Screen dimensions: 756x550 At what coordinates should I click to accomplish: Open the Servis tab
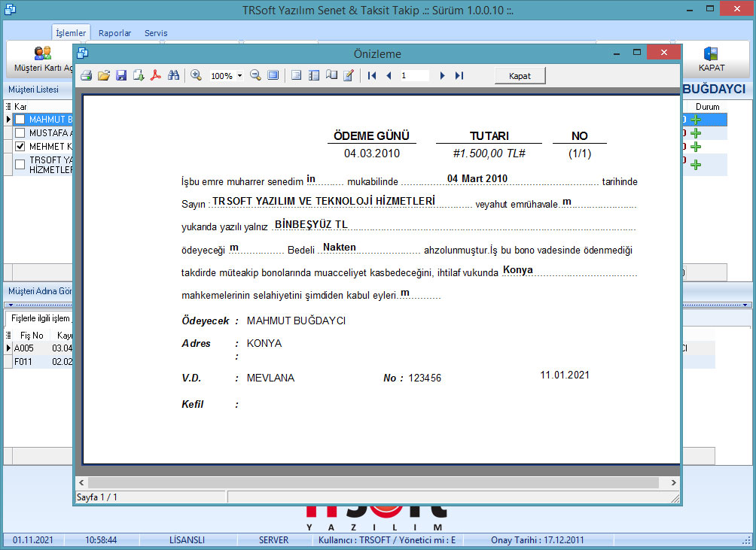[x=156, y=33]
